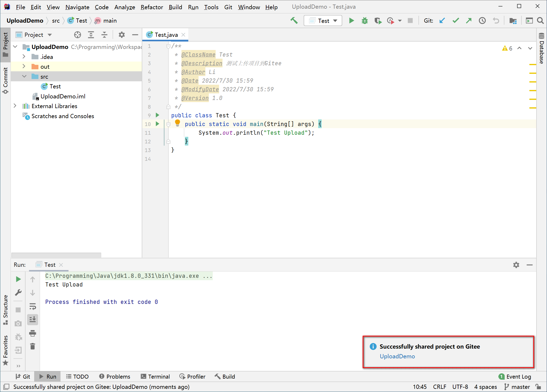Rerun Test in Run panel
The image size is (547, 392).
18,279
